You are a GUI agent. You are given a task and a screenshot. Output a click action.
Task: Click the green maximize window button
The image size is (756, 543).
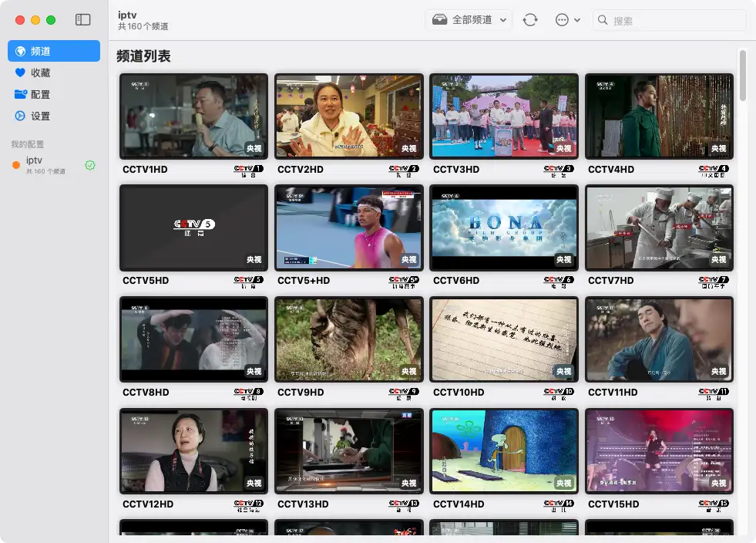click(51, 20)
